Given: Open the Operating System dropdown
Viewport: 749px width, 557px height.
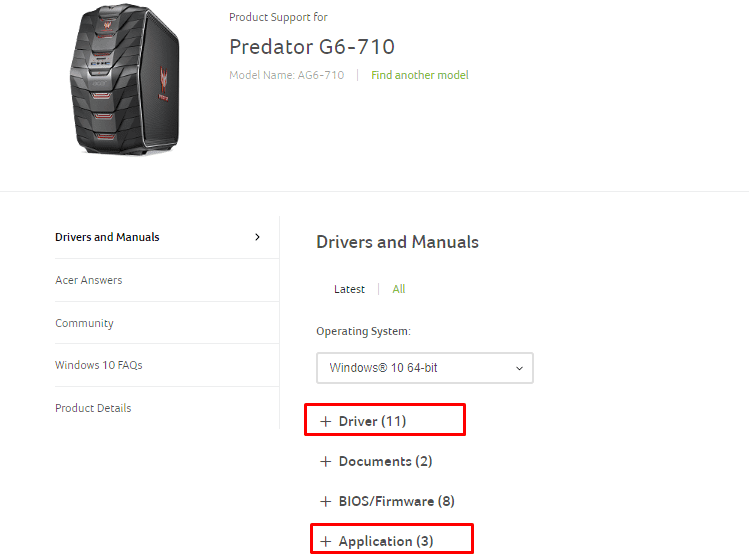Looking at the screenshot, I should tap(425, 368).
